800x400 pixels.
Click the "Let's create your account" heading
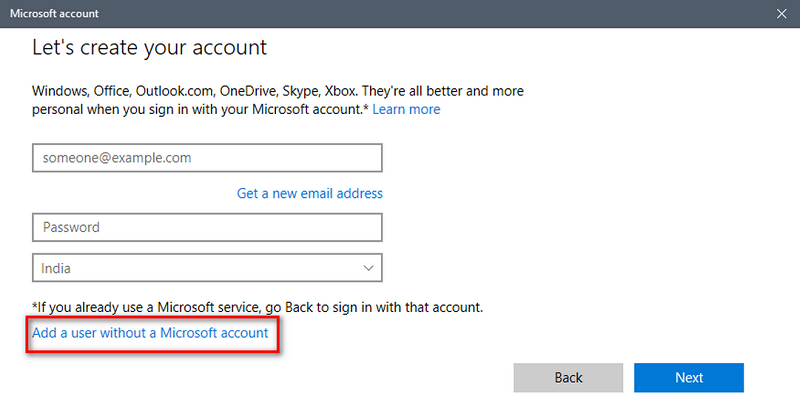click(149, 48)
